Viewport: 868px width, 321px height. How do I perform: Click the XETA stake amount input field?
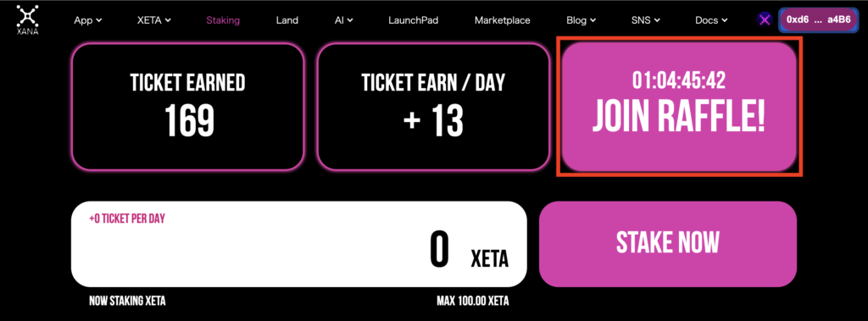299,244
